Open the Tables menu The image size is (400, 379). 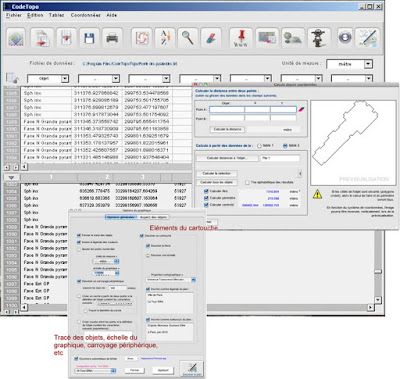pyautogui.click(x=56, y=15)
